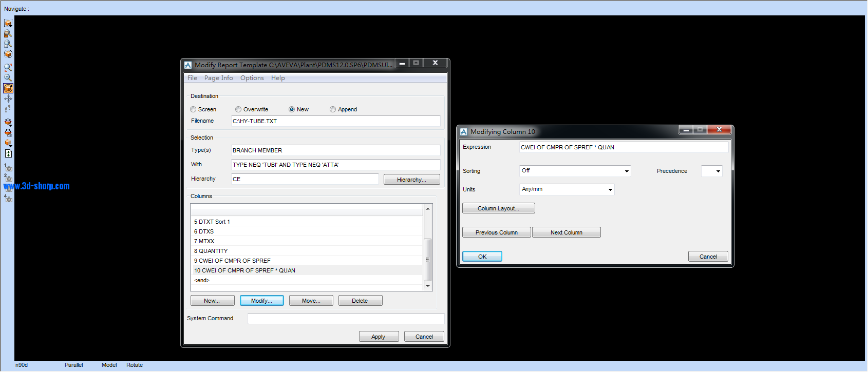Click the document-with-magnifier icon, second in left toolbar
This screenshot has height=372, width=868.
[x=8, y=33]
